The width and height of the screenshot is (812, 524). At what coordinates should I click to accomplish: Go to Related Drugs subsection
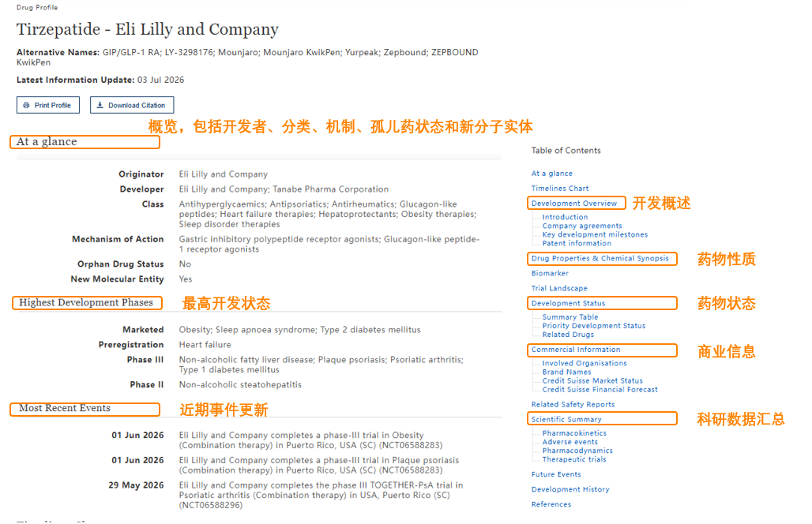click(568, 335)
